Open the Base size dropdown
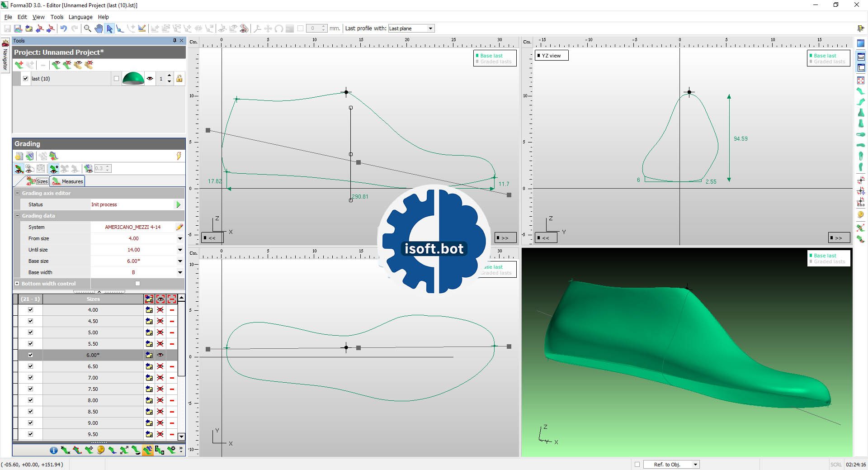Screen dimensions: 868x470 (180, 261)
